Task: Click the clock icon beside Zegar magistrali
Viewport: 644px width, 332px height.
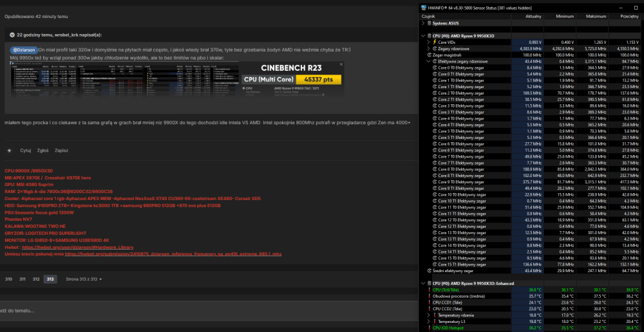Action: 430,55
